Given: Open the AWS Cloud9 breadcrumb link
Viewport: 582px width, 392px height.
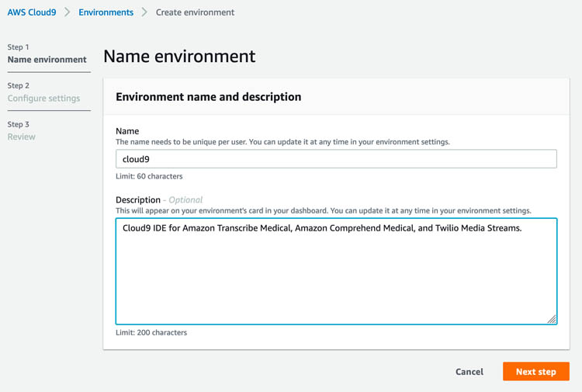Looking at the screenshot, I should pyautogui.click(x=32, y=12).
